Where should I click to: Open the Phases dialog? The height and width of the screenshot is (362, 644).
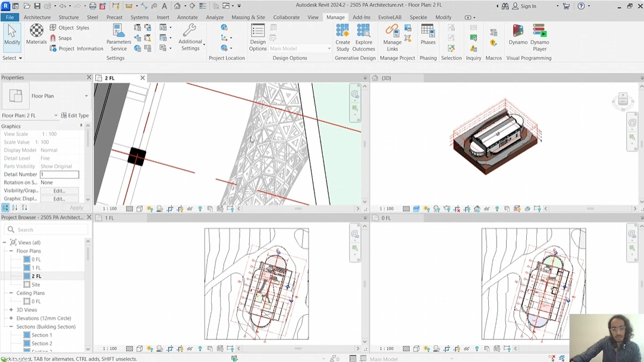coord(428,37)
